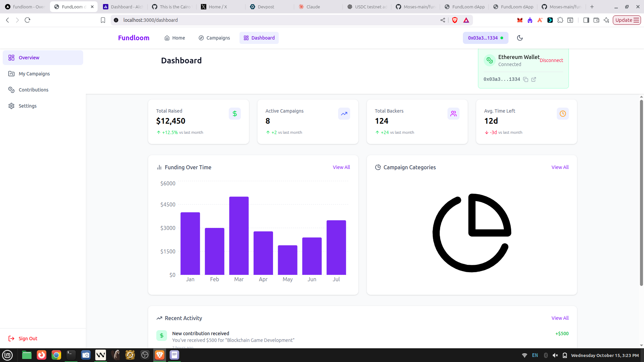Open the browser main menu hamburger icon
The width and height of the screenshot is (644, 362).
636,20
